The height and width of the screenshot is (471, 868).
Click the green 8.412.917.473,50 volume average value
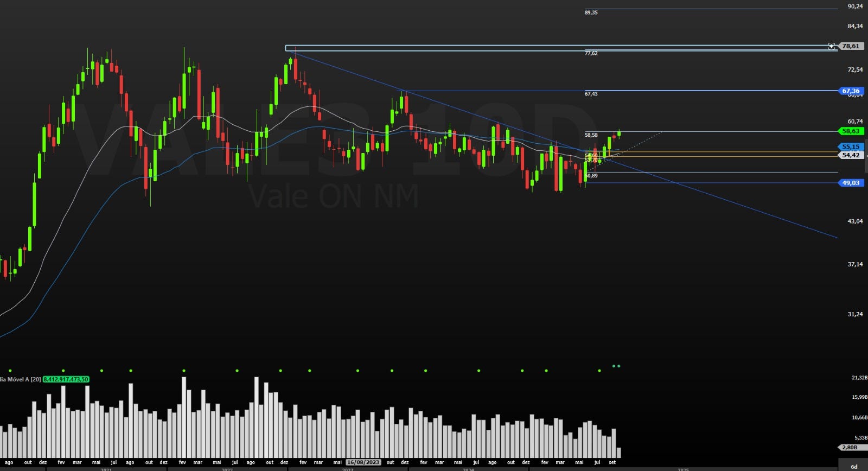66,379
